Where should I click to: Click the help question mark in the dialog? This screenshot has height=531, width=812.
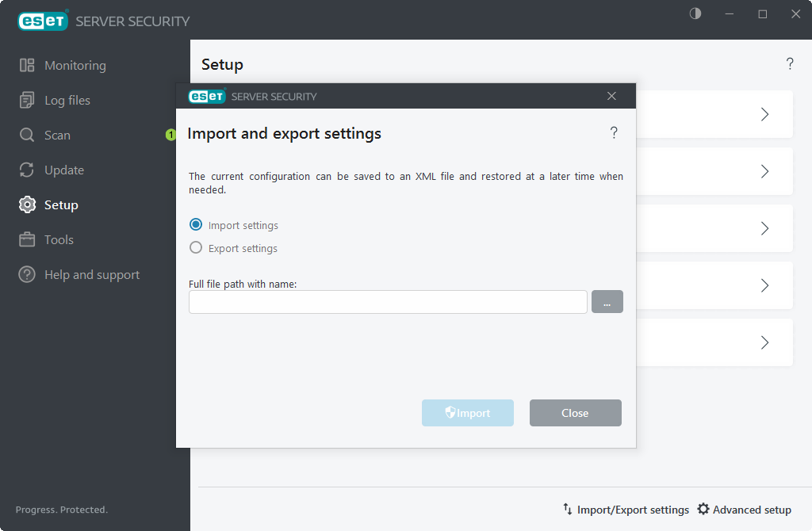(x=614, y=132)
